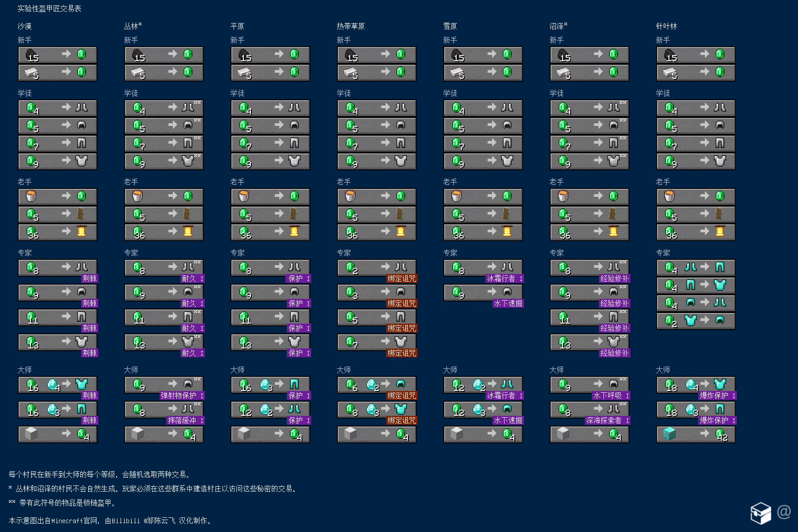
Task: Click the bell icon in 丛林 老手 trade
Action: 188,231
